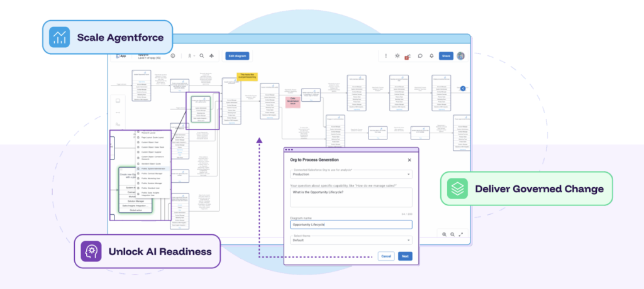Viewport: 644px width, 289px height.
Task: Open the three-dot more options menu
Action: (x=386, y=56)
